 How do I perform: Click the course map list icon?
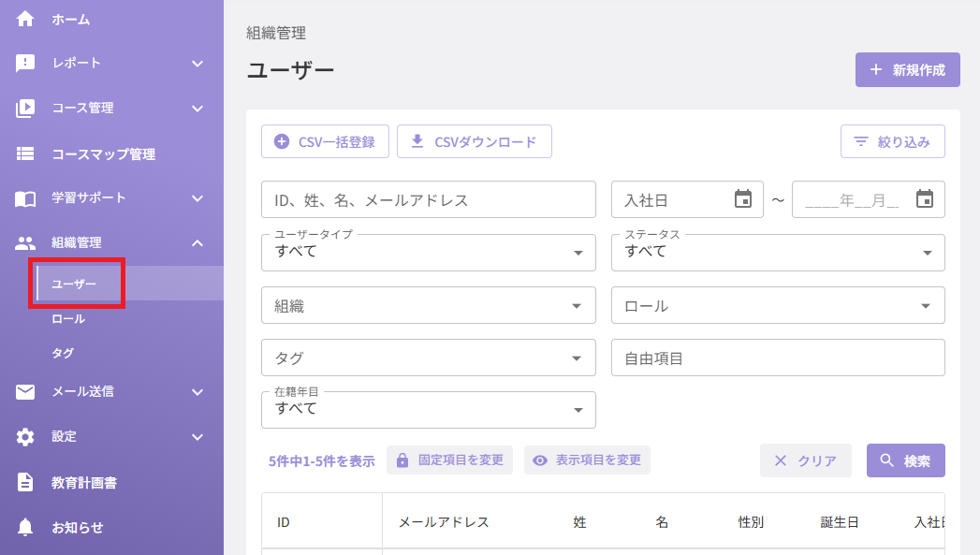click(x=25, y=153)
